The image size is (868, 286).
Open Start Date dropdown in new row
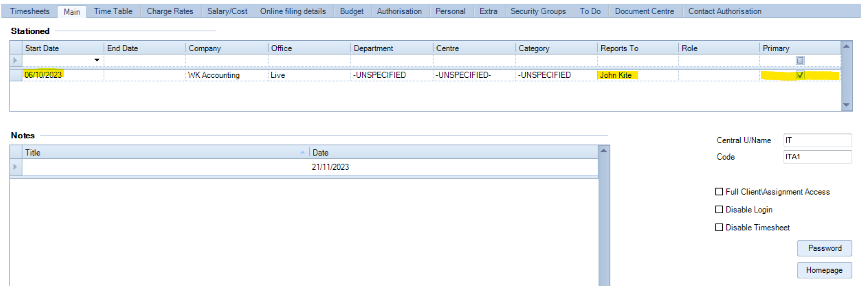tap(97, 60)
